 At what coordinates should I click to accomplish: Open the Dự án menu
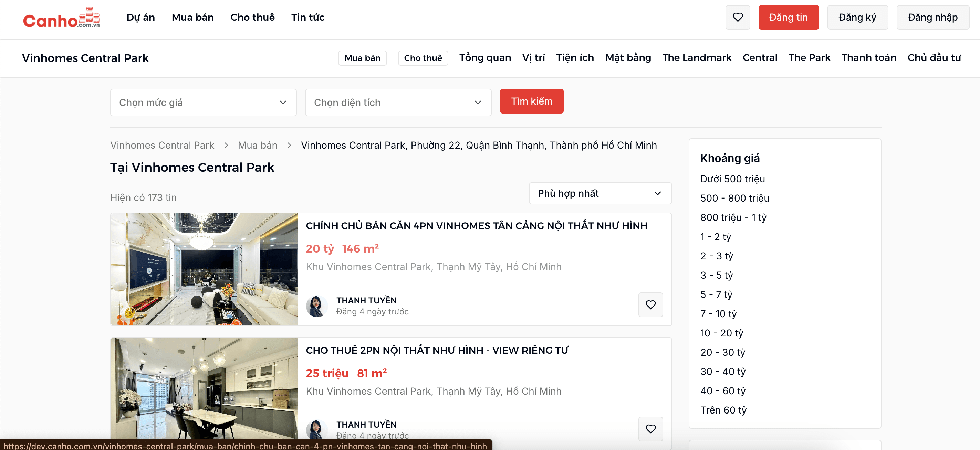click(x=141, y=17)
